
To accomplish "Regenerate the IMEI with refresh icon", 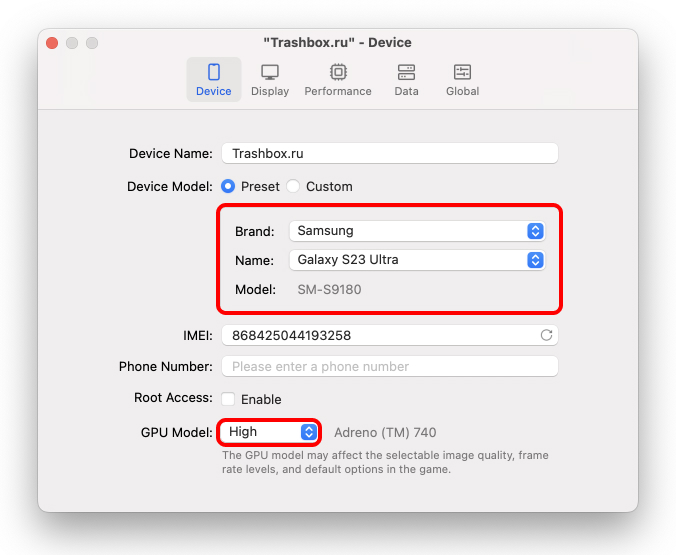I will click(546, 335).
